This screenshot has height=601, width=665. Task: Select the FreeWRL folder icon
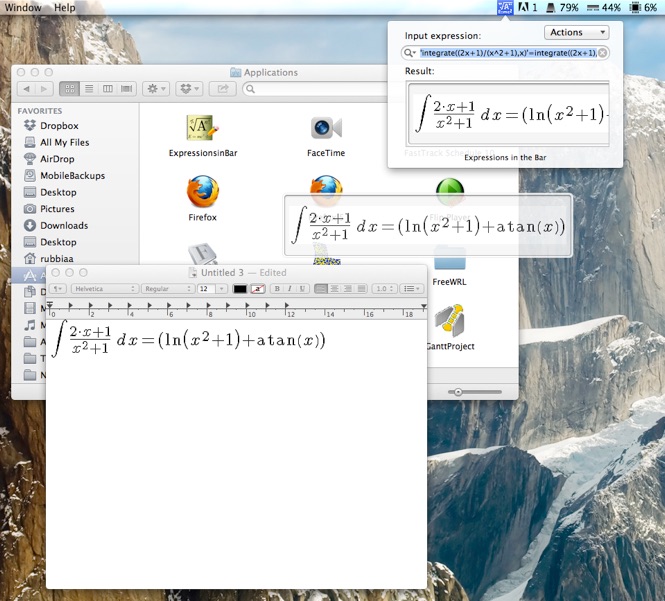(x=450, y=258)
